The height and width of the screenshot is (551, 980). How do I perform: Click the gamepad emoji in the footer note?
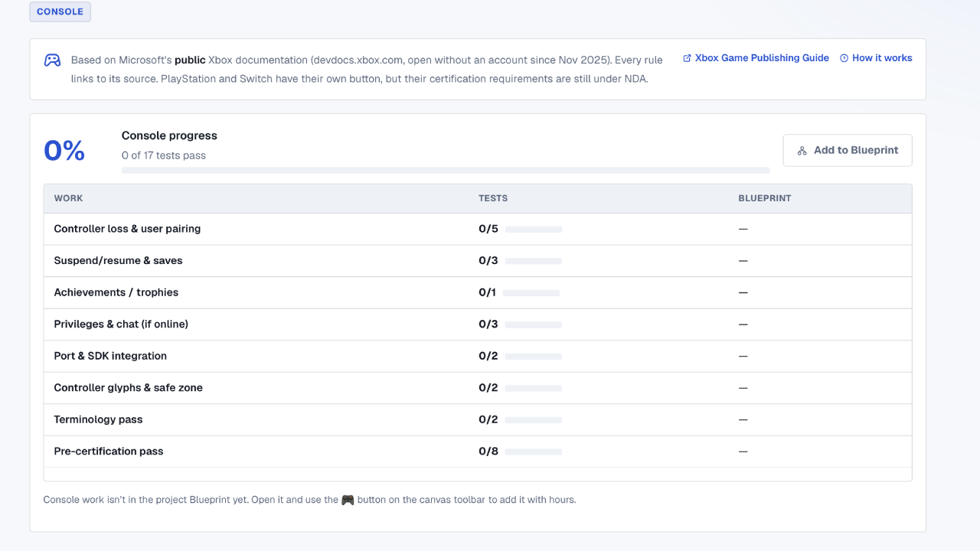pyautogui.click(x=348, y=500)
